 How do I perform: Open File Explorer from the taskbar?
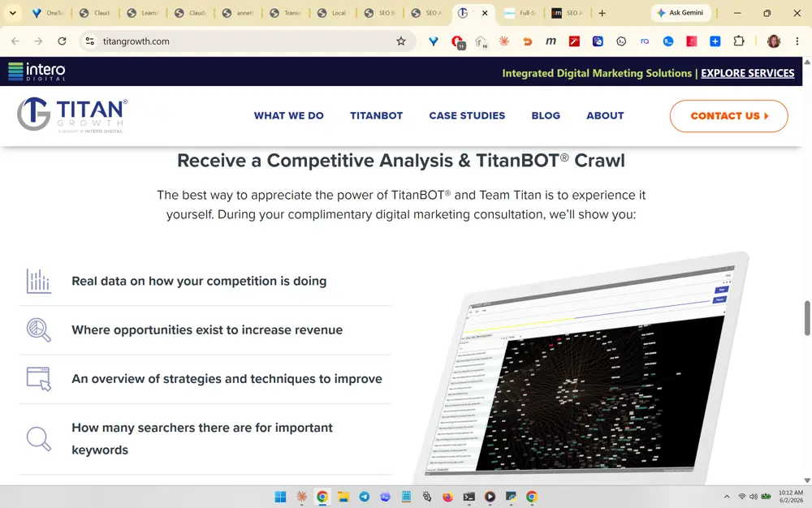(343, 497)
